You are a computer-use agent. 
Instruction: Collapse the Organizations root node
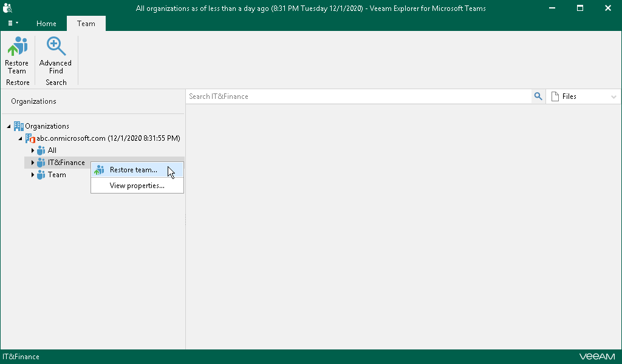(8, 126)
